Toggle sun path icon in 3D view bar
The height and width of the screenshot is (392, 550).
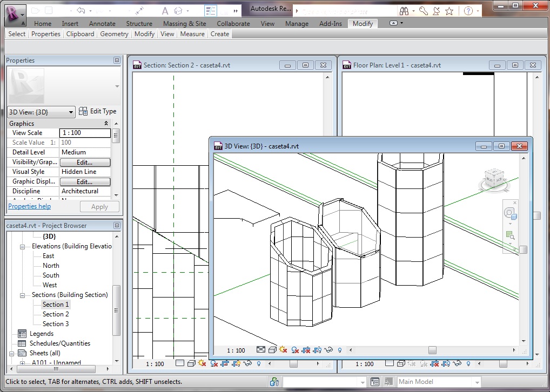(283, 350)
